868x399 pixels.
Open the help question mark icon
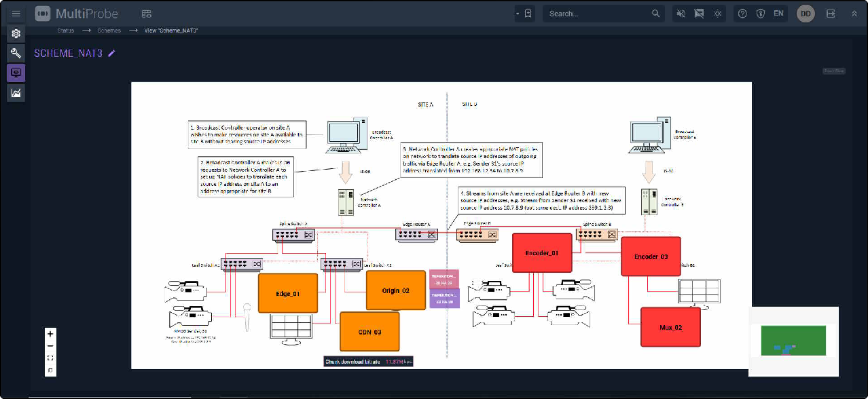click(x=742, y=14)
